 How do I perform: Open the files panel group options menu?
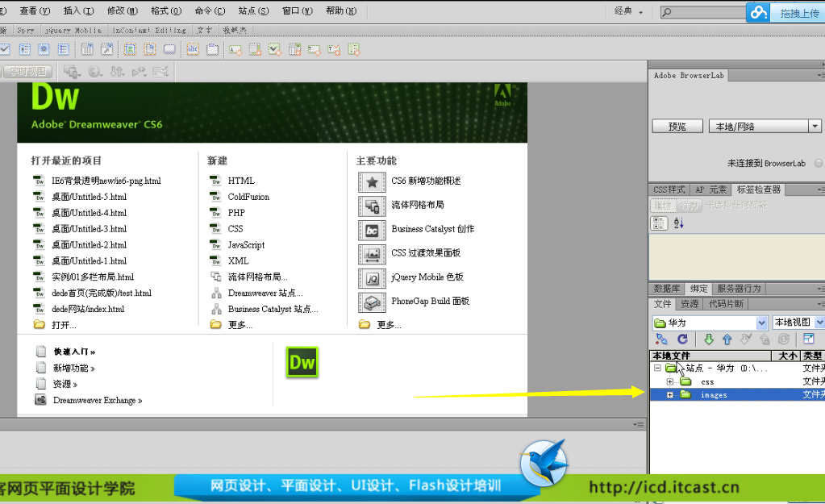821,303
